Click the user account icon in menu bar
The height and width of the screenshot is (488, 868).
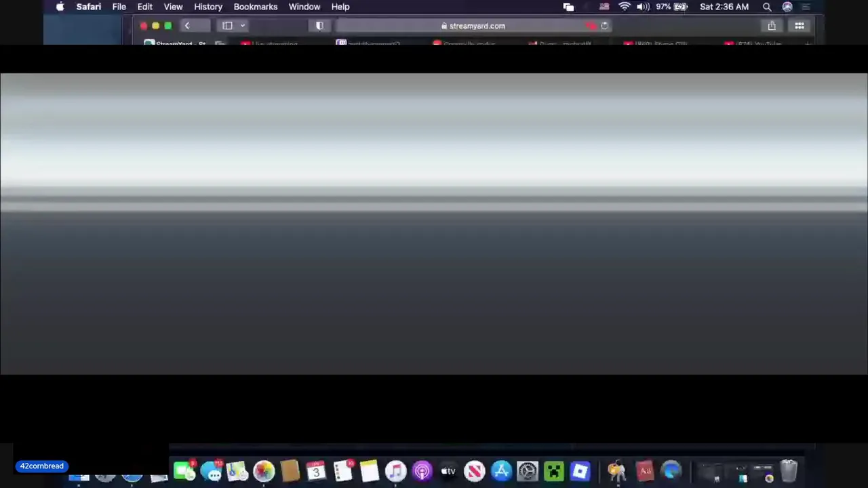pyautogui.click(x=787, y=7)
